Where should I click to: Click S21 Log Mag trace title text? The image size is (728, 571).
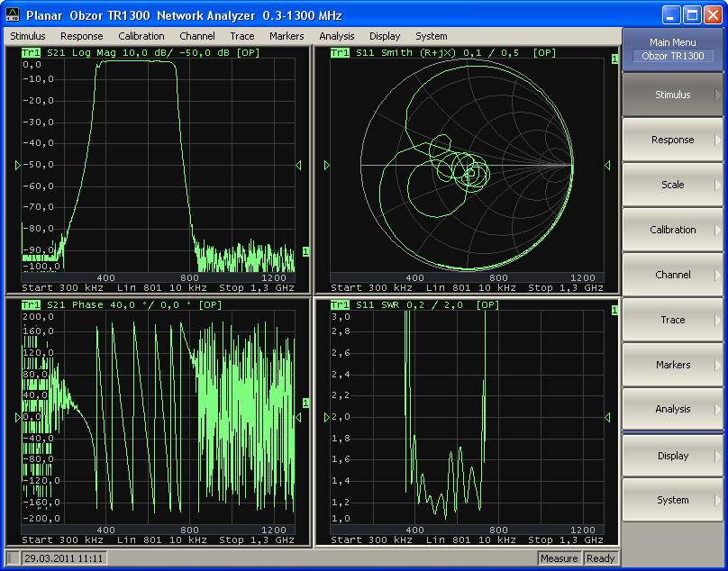tap(153, 53)
